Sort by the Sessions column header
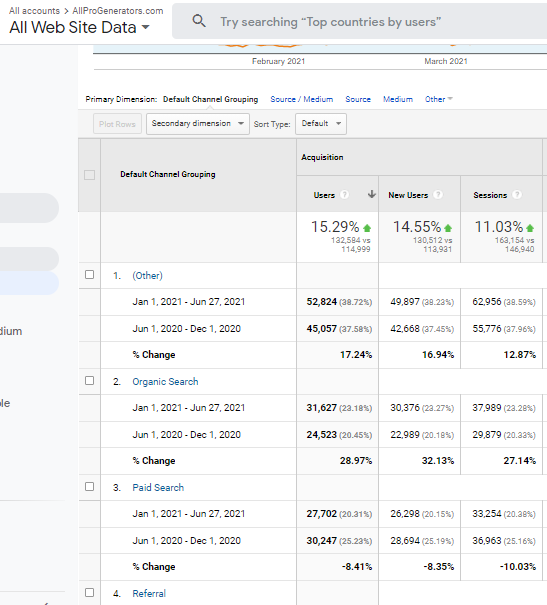The height and width of the screenshot is (605, 547). point(490,195)
